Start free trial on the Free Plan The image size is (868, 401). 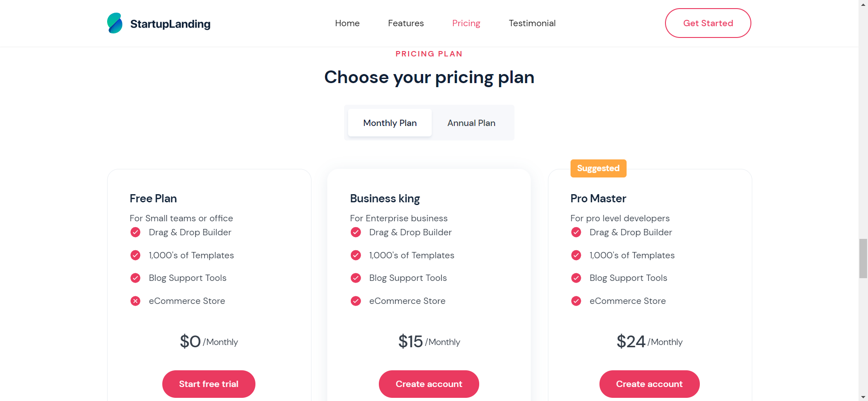coord(208,384)
